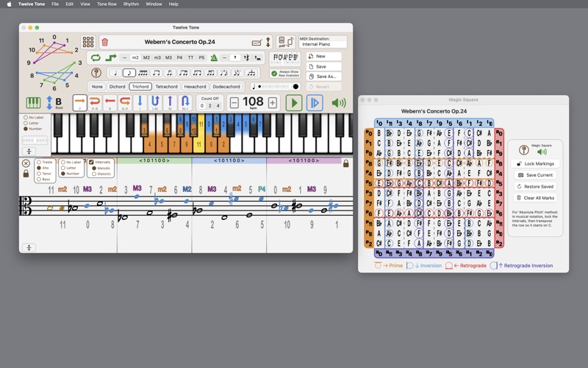
Task: Select the R-P red loop arrow form
Action: 124,102
